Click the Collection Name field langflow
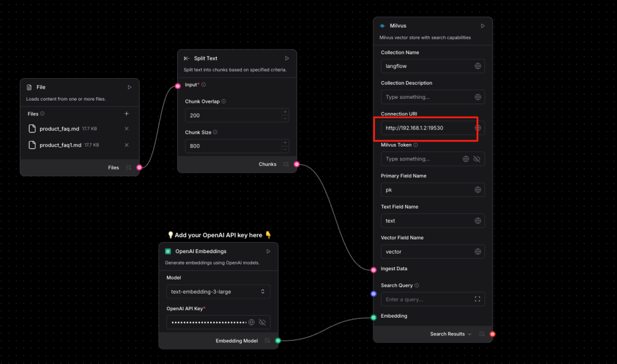Screen dimensions: 617x364 432,66
